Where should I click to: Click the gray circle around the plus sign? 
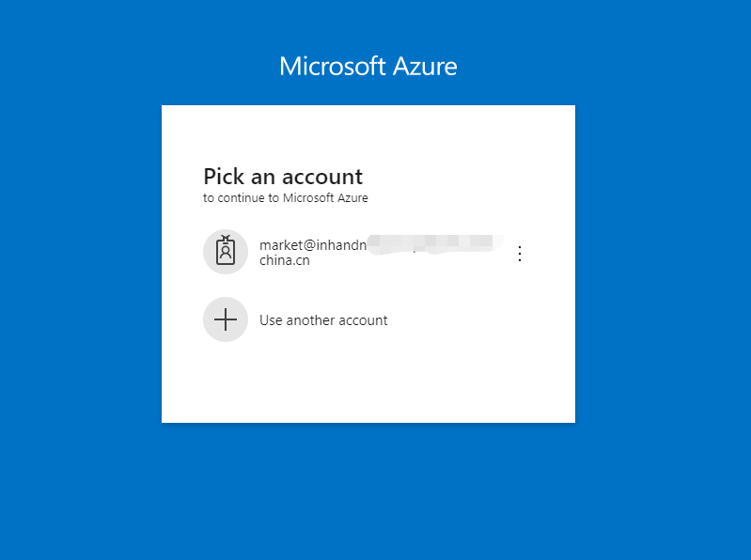pos(226,319)
